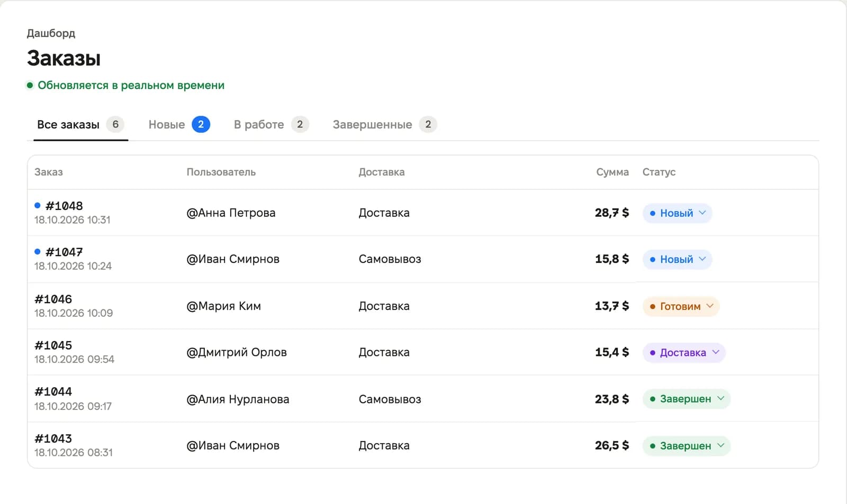This screenshot has width=847, height=504.
Task: Click Самовывоз in order #1047 row
Action: 390,259
